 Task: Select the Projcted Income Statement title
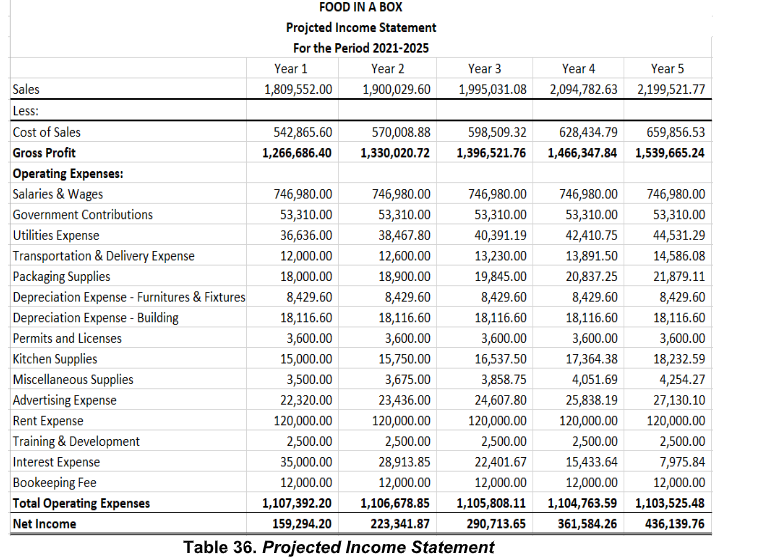click(361, 28)
